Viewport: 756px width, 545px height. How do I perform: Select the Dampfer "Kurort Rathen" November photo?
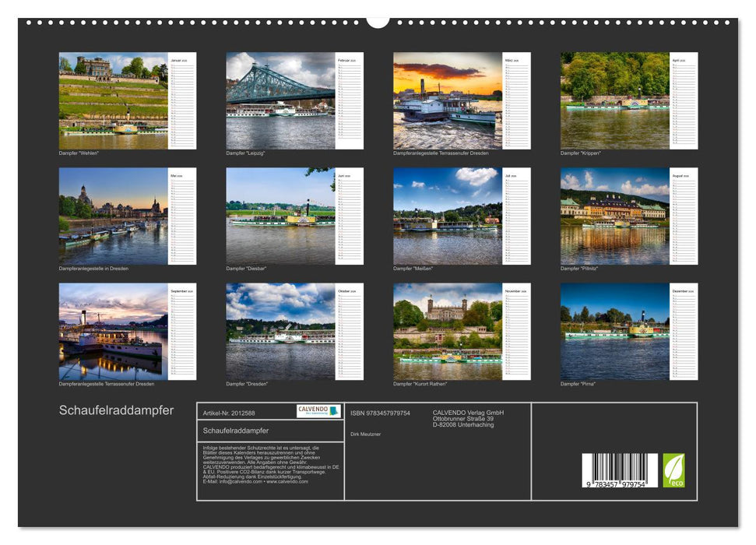click(x=445, y=333)
